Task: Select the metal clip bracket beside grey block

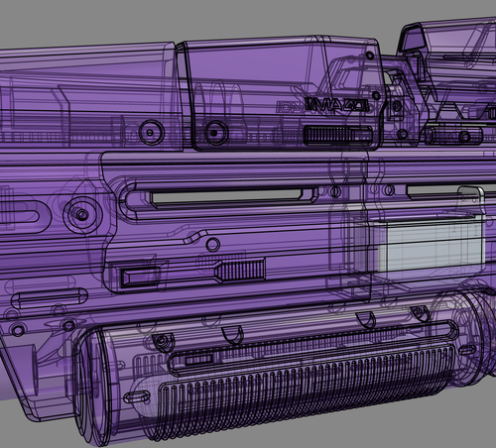Action: pyautogui.click(x=472, y=202)
